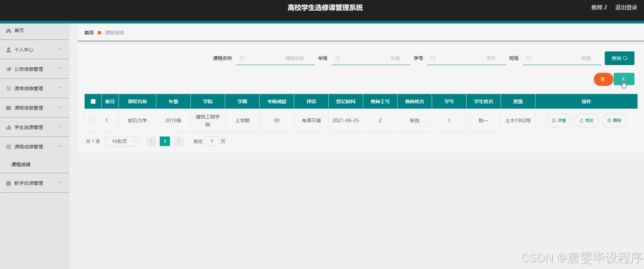This screenshot has height=269, width=644.
Task: Click the clipboard icon beside 教学反馈管理
Action: 9,183
